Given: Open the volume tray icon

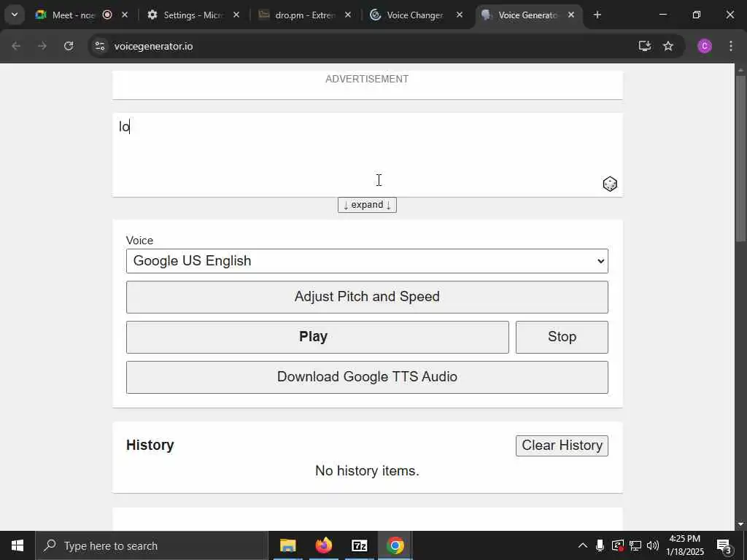Looking at the screenshot, I should 653,545.
